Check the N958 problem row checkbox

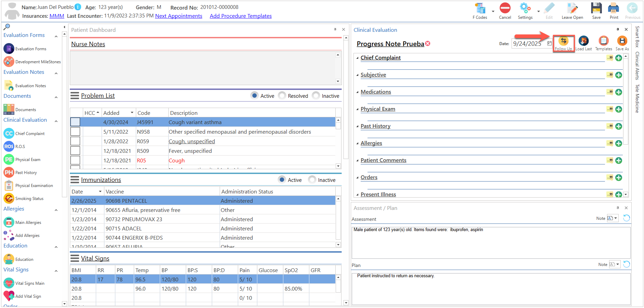click(x=75, y=132)
